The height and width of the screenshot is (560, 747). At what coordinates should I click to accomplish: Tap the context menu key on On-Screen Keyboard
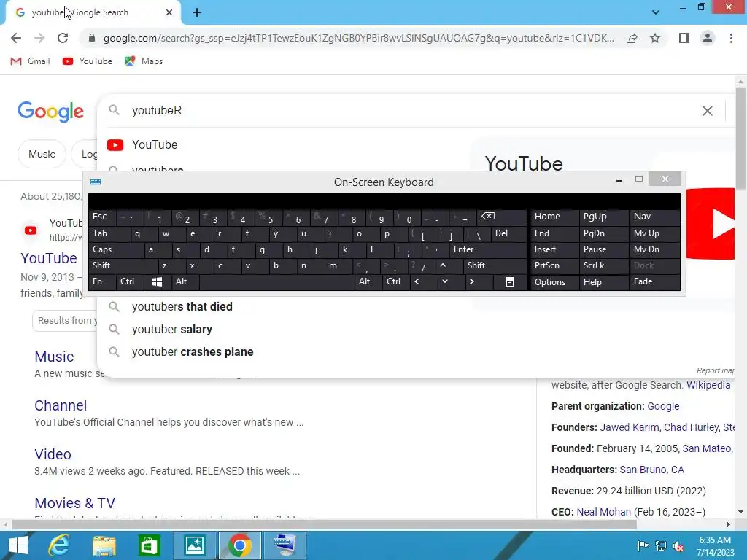click(510, 282)
